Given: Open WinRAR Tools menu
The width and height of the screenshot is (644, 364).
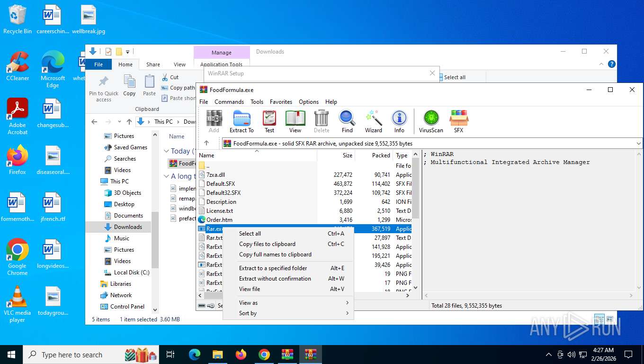Looking at the screenshot, I should pos(257,102).
